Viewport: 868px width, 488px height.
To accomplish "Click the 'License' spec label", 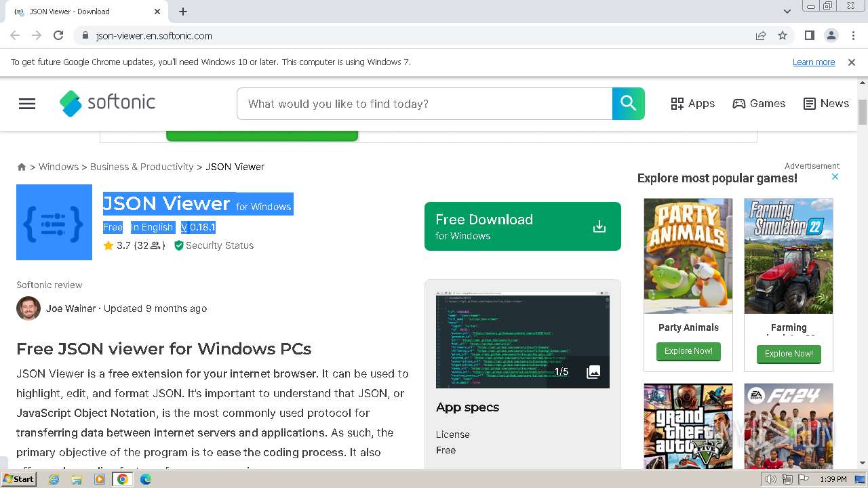I will [453, 434].
